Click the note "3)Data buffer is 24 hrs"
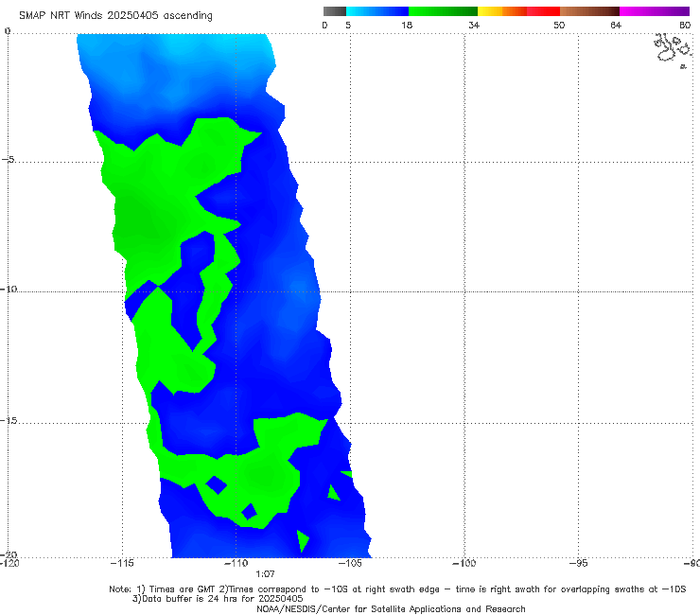Image resolution: width=700 pixels, height=615 pixels. [x=218, y=599]
